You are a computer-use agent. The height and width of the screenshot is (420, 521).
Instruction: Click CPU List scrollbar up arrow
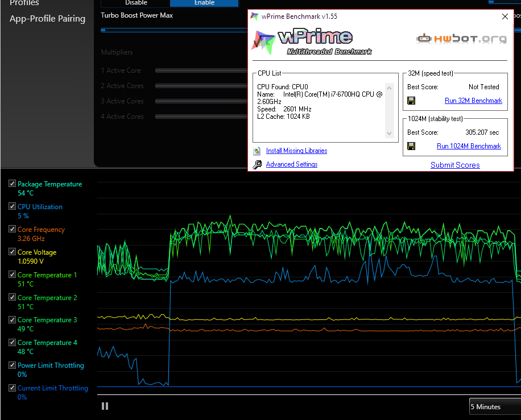tap(390, 88)
